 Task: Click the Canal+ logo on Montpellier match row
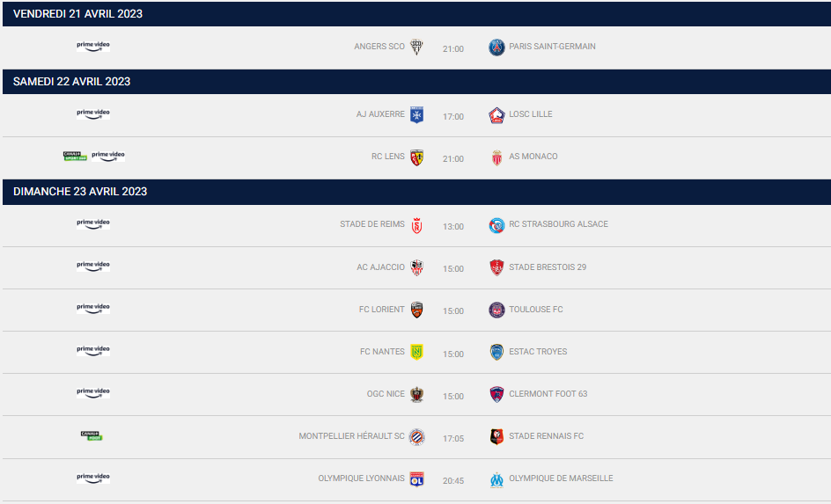[x=92, y=435]
